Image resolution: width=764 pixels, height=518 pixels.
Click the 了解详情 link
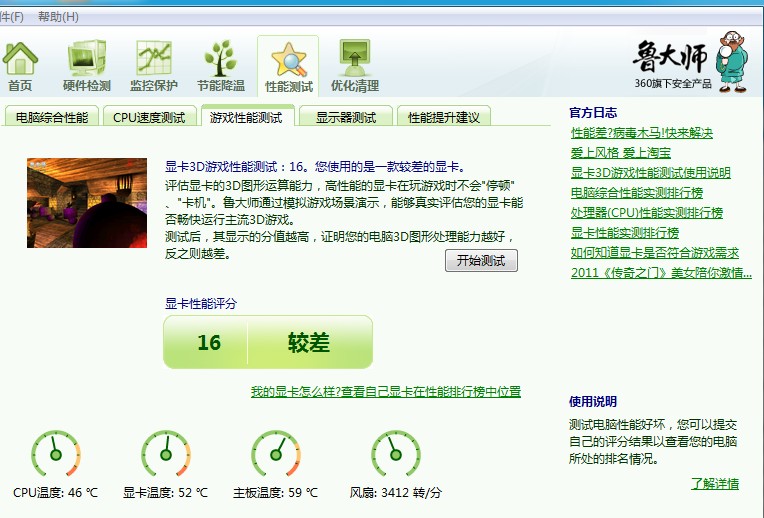pos(715,483)
